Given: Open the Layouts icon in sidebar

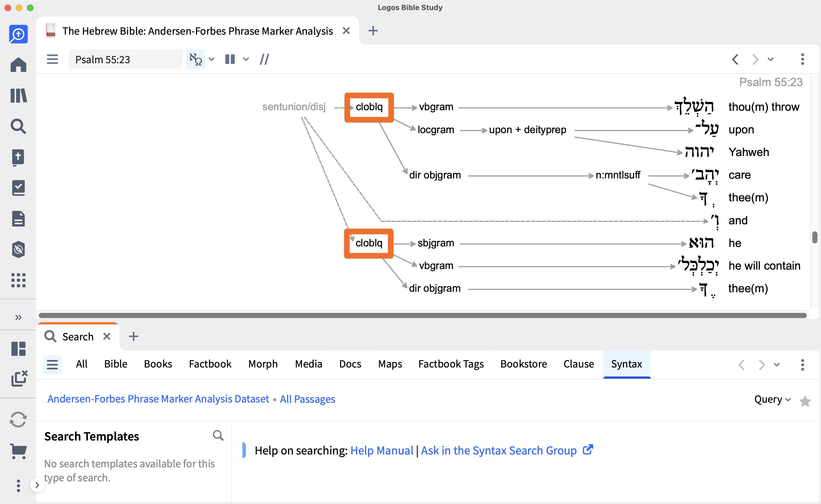Looking at the screenshot, I should click(18, 349).
